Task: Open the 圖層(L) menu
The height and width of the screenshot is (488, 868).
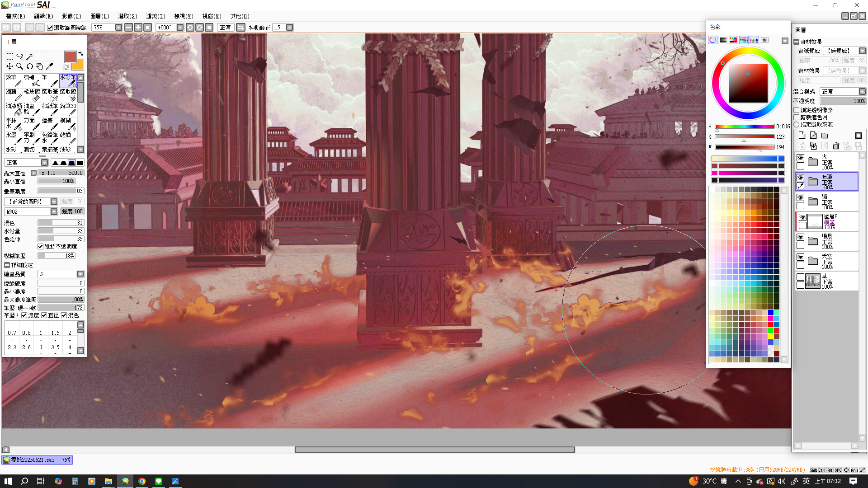Action: click(x=100, y=16)
